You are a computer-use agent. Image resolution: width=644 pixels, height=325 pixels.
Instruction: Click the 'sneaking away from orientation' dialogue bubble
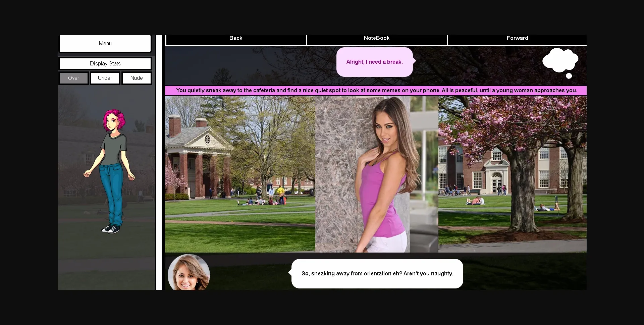[377, 274]
